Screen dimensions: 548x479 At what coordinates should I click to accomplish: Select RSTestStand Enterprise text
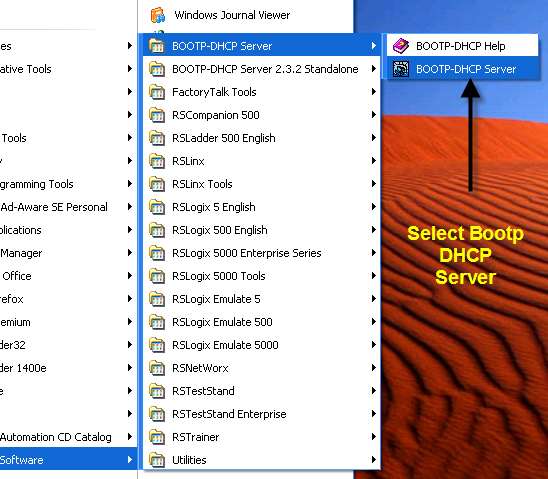pyautogui.click(x=229, y=414)
